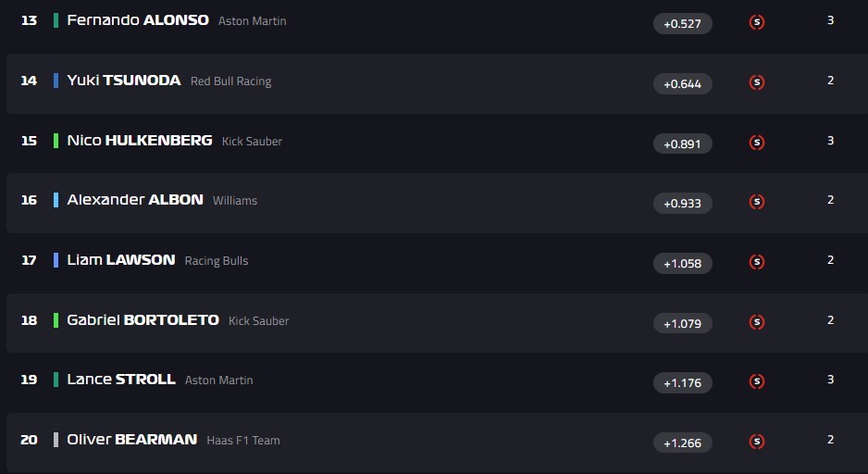The height and width of the screenshot is (474, 868).
Task: Click position number 15 in the standings
Action: tap(29, 141)
